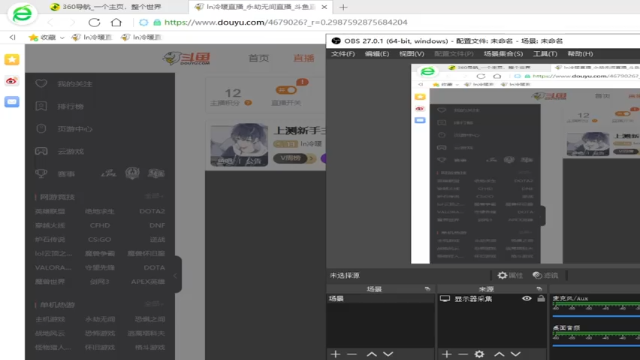640x360 pixels.
Task: Click the streamer avatar thumbnail
Action: pyautogui.click(x=239, y=145)
